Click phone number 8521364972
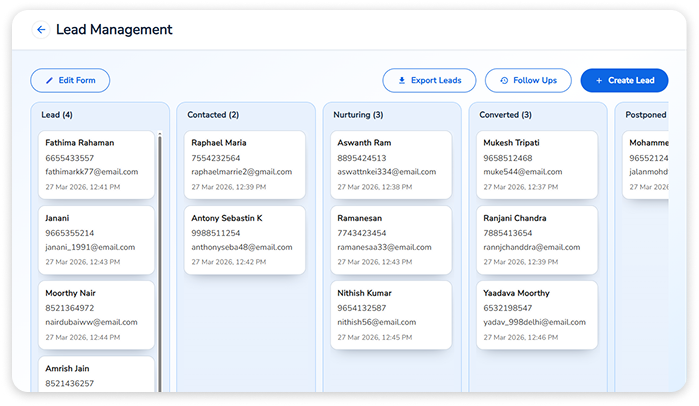Viewport: 699px width, 406px height. coord(70,308)
